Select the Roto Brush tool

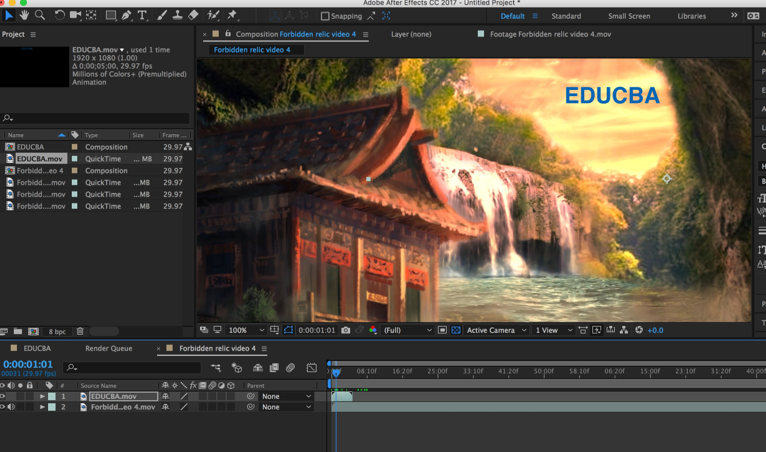pyautogui.click(x=213, y=16)
